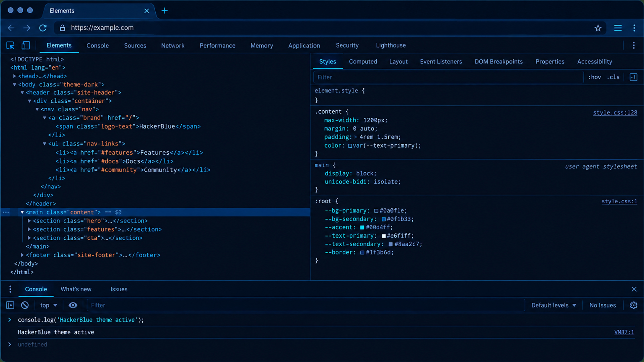Click the browser reload icon
This screenshot has height=362, width=644.
[x=43, y=28]
